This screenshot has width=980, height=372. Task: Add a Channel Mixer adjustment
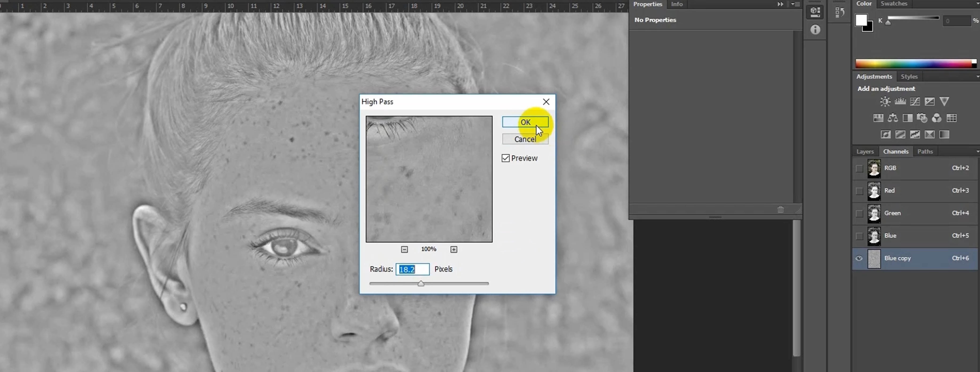pos(937,118)
